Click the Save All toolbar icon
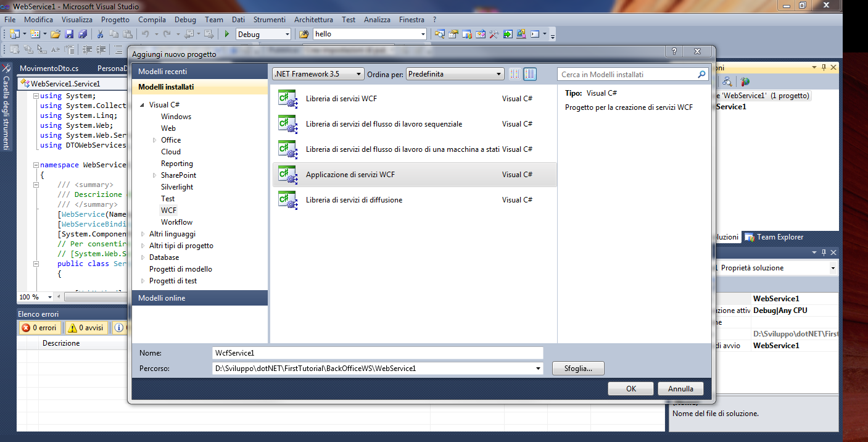This screenshot has width=868, height=442. pyautogui.click(x=82, y=34)
